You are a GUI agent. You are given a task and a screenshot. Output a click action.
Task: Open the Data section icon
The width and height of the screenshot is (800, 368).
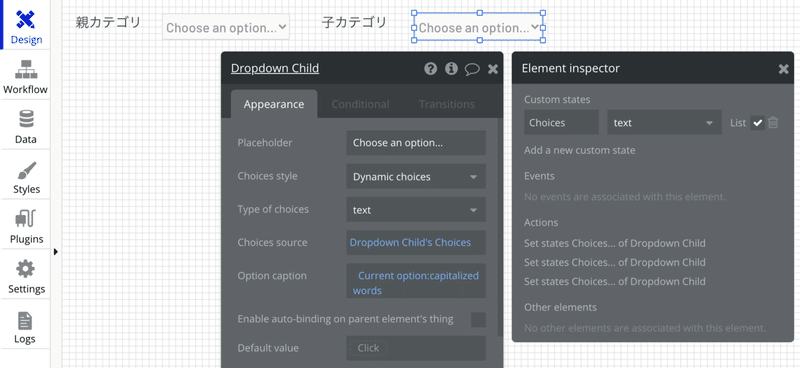coord(26,119)
